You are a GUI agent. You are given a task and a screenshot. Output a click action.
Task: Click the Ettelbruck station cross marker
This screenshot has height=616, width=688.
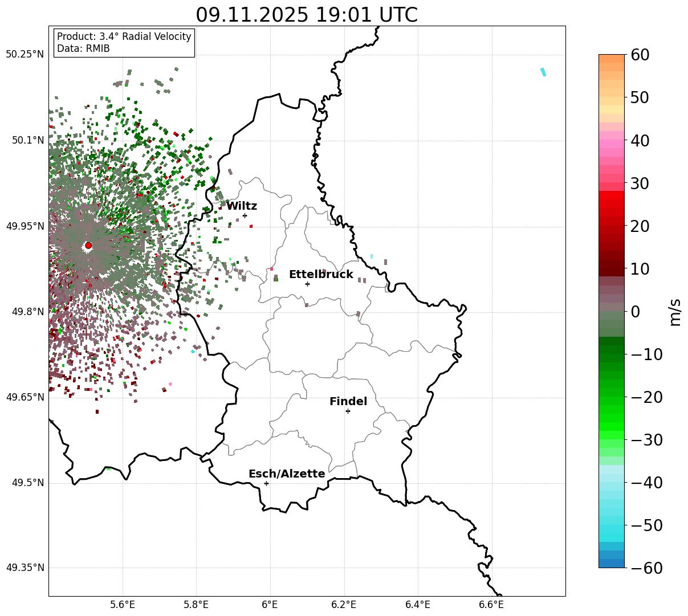pos(307,284)
